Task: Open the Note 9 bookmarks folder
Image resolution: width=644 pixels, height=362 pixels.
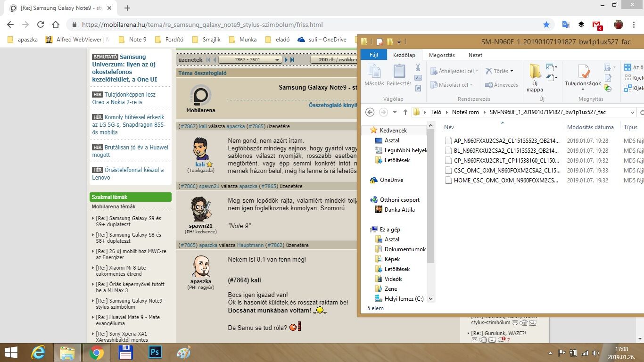Action: pos(132,40)
